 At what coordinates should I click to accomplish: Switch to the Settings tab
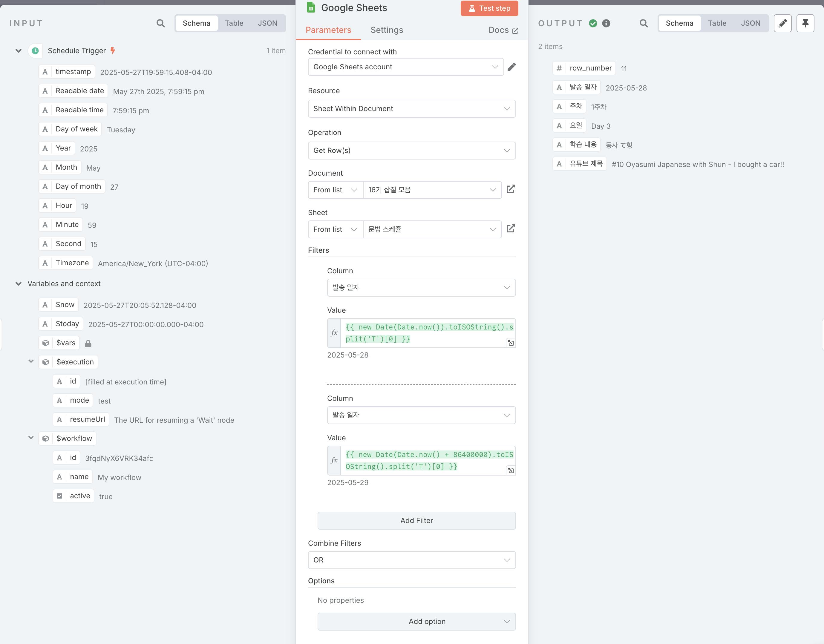pyautogui.click(x=387, y=30)
